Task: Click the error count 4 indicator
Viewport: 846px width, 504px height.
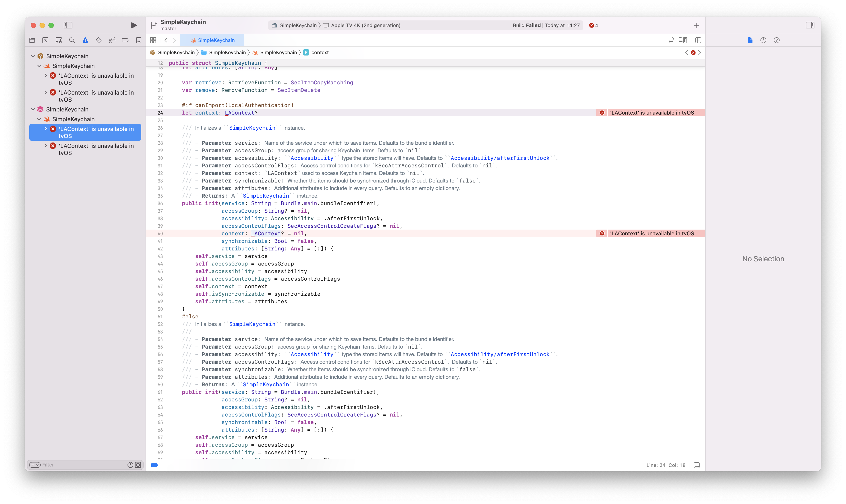Action: [594, 25]
